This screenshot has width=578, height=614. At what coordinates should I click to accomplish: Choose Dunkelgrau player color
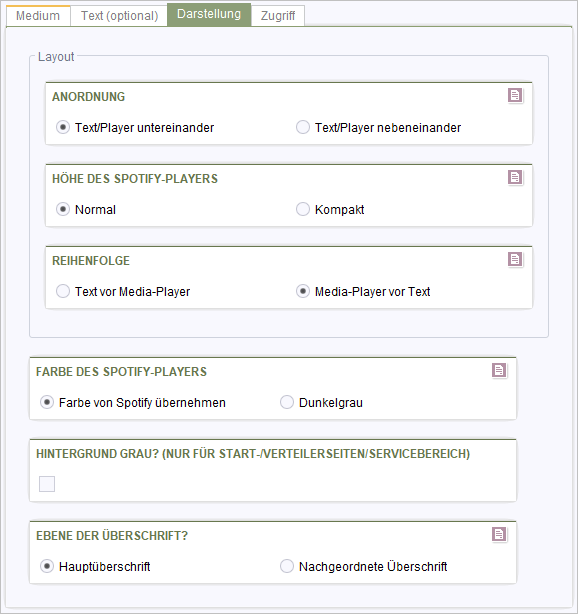[287, 402]
